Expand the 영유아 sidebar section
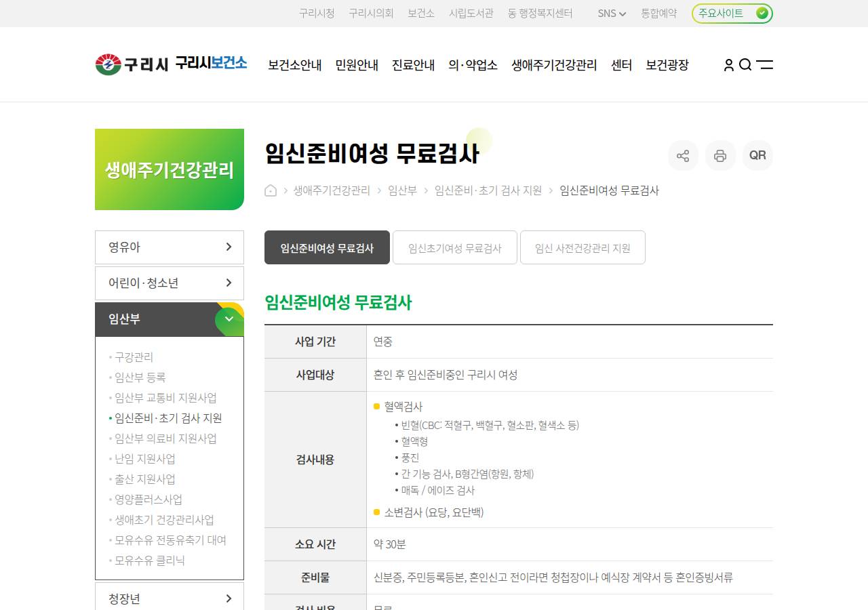868x610 pixels. point(170,247)
